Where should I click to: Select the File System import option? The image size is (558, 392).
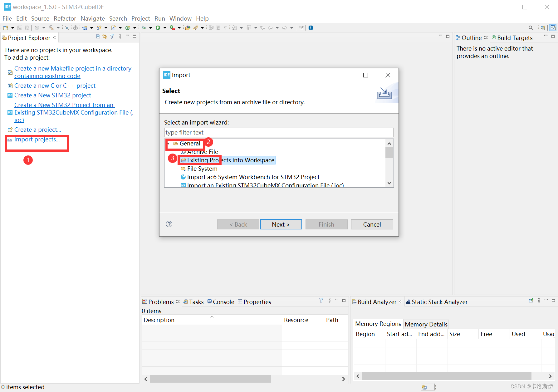[199, 169]
